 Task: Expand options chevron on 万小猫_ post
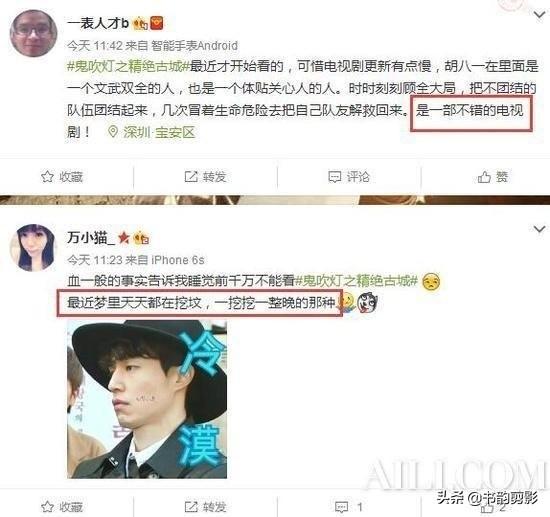(x=539, y=229)
